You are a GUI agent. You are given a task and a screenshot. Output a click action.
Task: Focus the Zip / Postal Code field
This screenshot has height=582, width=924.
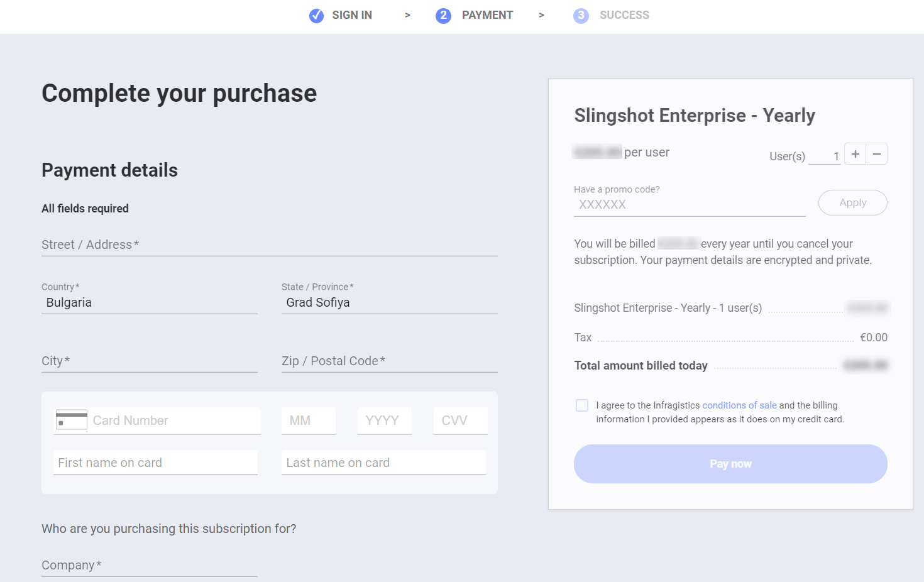point(390,361)
